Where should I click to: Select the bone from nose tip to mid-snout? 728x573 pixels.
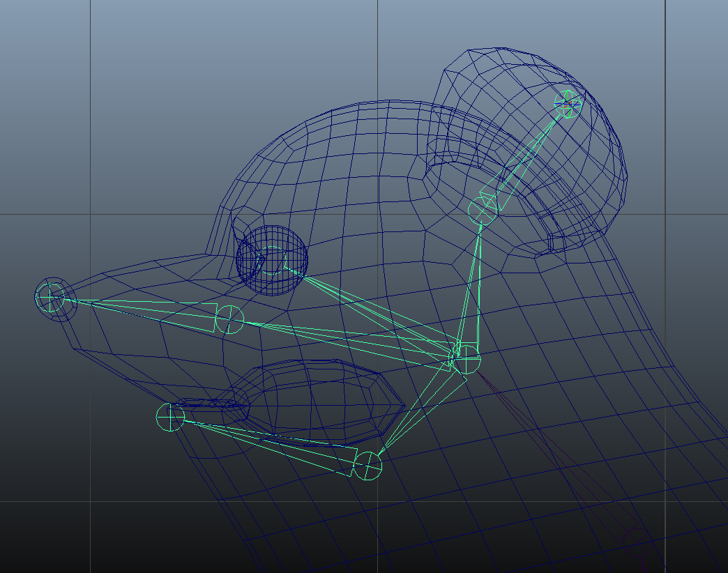139,308
